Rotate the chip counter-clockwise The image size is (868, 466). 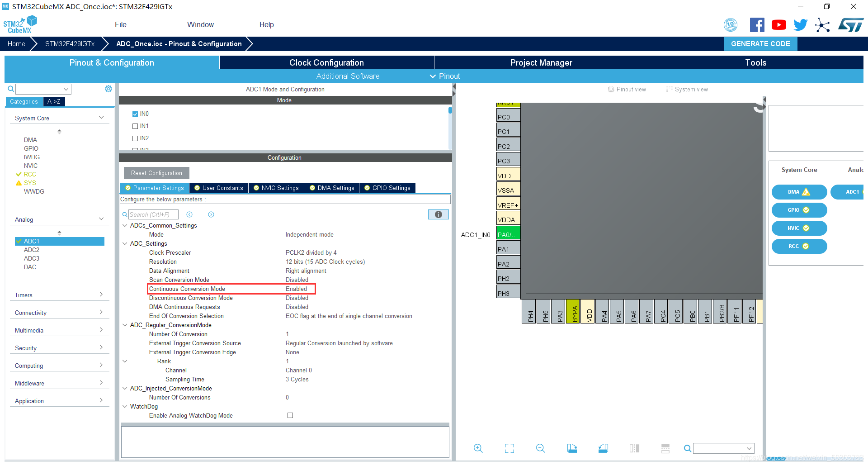pyautogui.click(x=603, y=448)
